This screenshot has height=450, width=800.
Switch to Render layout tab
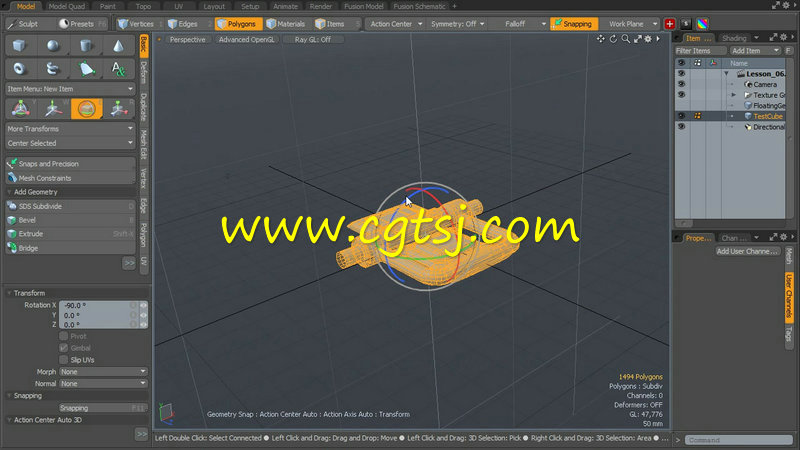(320, 6)
